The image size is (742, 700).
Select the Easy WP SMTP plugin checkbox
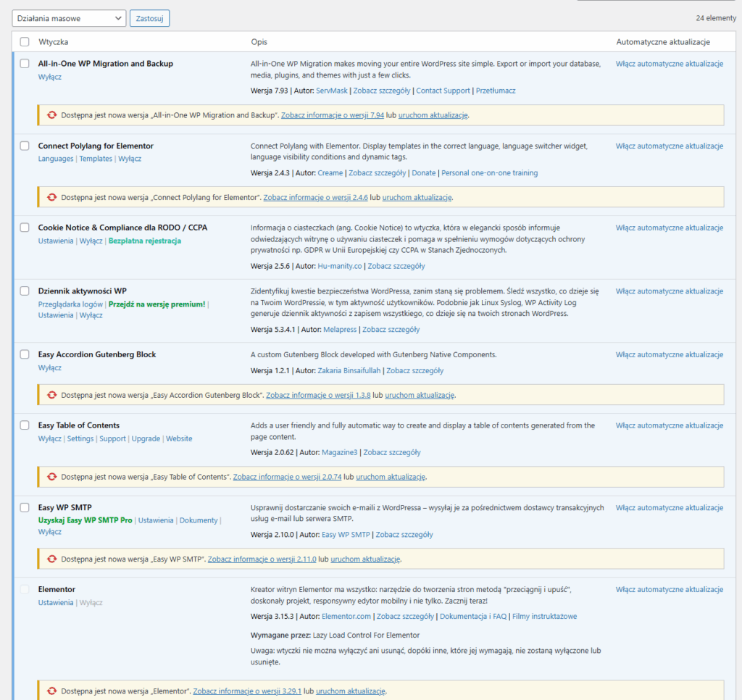point(25,508)
